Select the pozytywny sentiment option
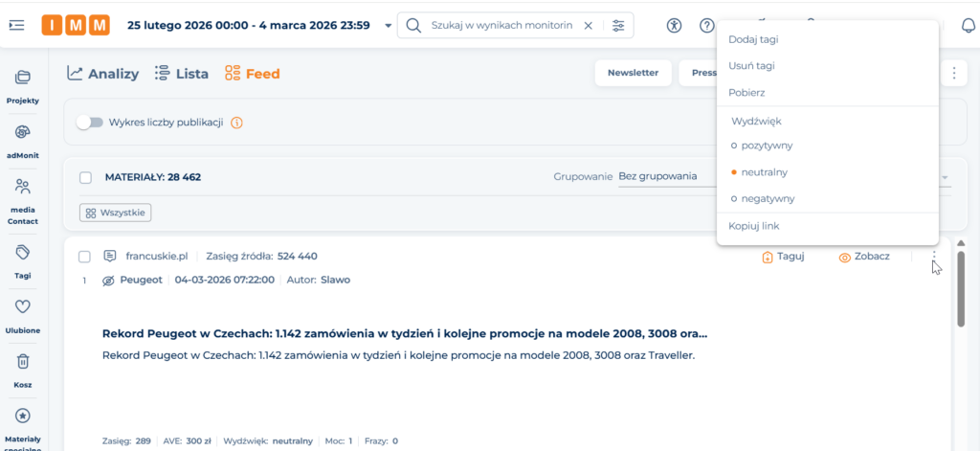 click(761, 146)
